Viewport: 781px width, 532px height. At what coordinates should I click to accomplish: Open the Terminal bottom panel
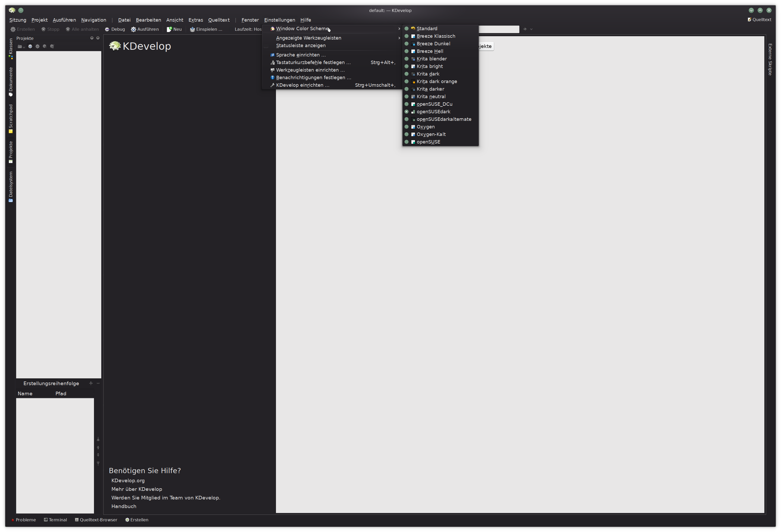tap(55, 520)
